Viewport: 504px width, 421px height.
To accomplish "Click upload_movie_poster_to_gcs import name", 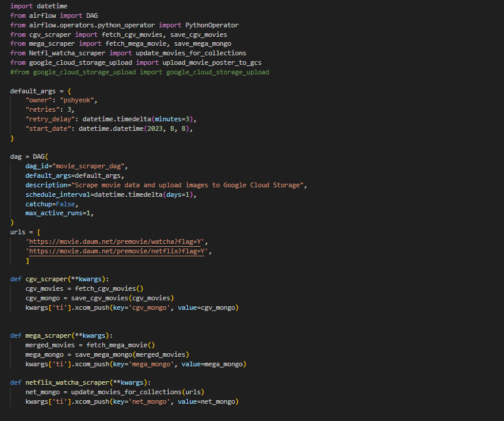I will coord(212,62).
